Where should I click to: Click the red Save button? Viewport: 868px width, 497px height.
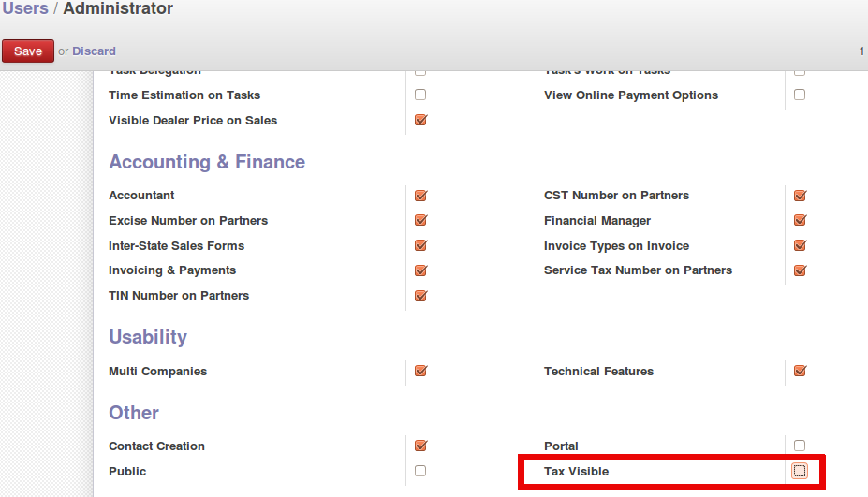[x=28, y=51]
